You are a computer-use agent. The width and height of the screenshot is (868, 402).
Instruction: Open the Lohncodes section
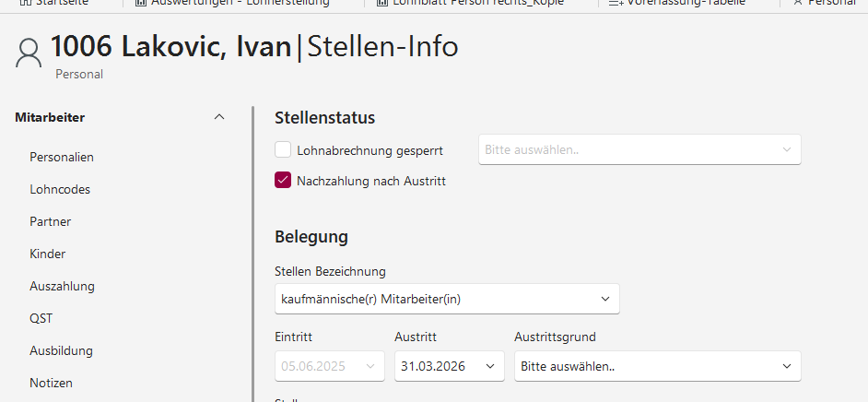(x=60, y=189)
